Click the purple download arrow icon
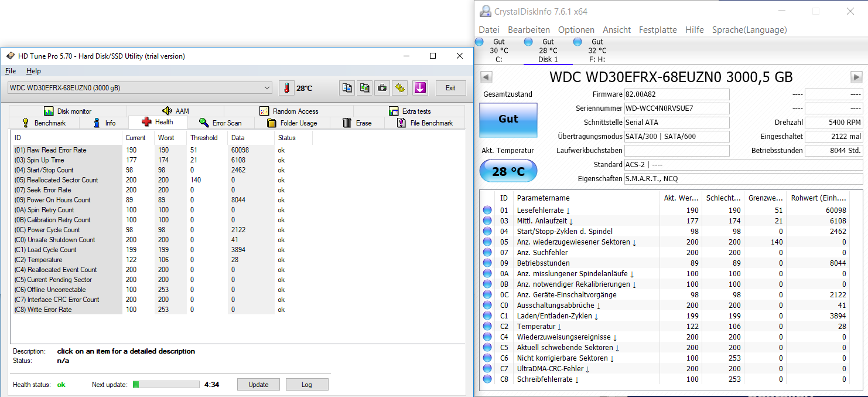 point(420,88)
